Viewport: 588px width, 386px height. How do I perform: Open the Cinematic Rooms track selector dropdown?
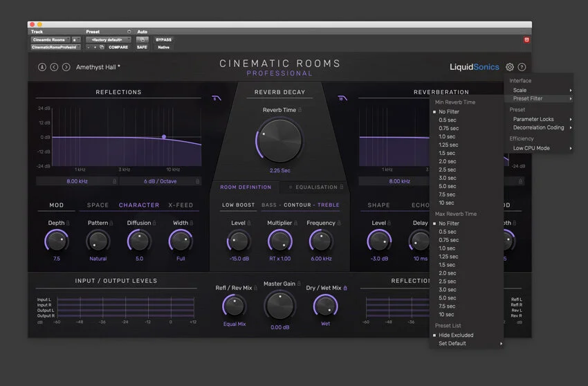tap(50, 39)
